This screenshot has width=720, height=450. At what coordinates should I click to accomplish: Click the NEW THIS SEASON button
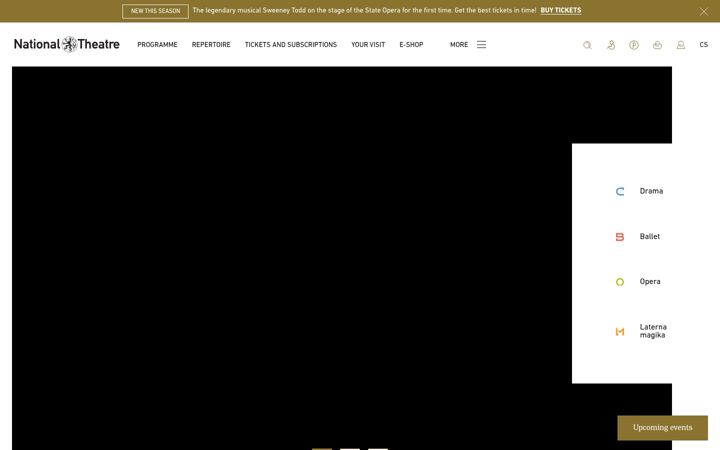click(x=155, y=11)
